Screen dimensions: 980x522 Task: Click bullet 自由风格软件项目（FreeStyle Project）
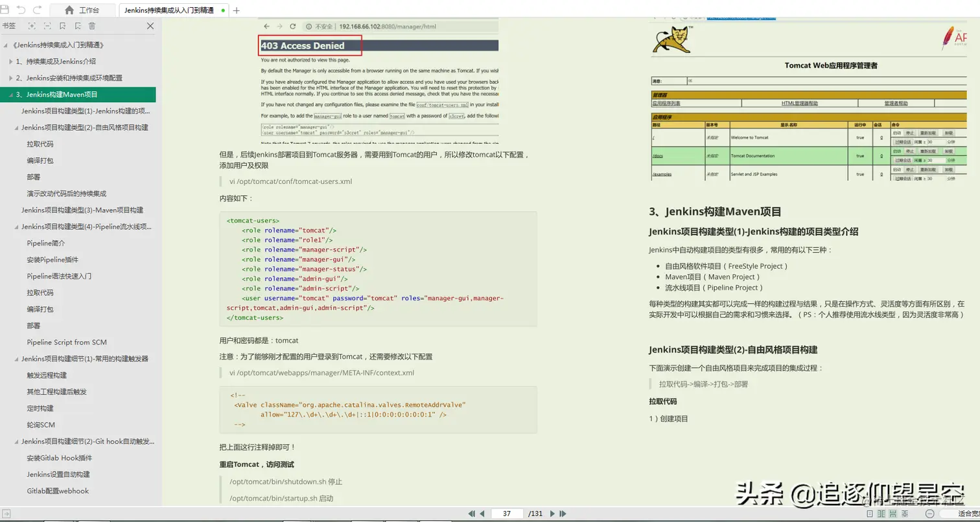coord(727,266)
